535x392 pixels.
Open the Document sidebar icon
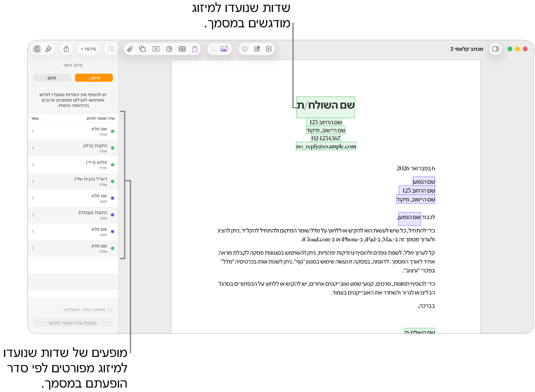point(38,49)
